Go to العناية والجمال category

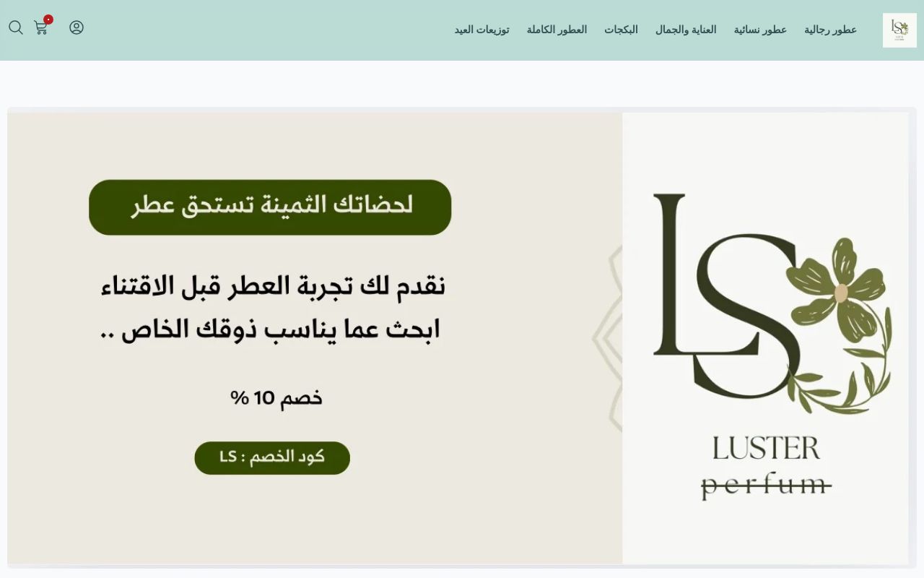click(x=686, y=30)
